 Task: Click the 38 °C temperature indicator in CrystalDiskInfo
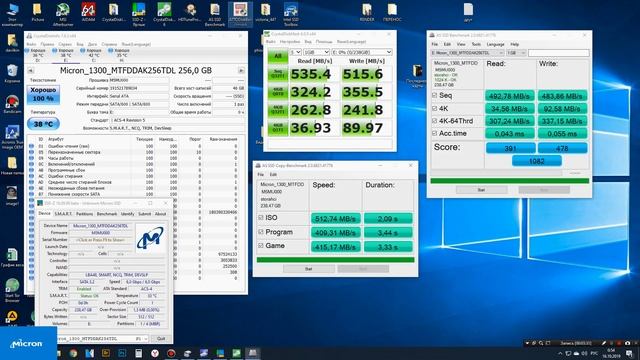[43, 124]
